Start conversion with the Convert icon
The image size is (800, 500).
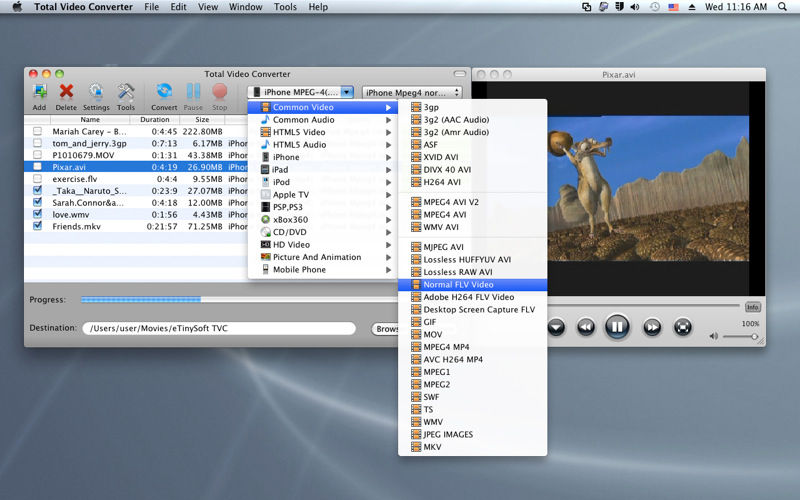[x=164, y=92]
